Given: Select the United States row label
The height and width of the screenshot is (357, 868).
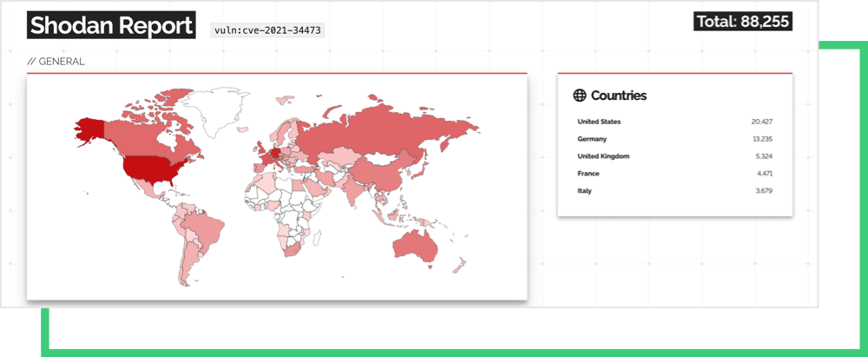Looking at the screenshot, I should 599,122.
